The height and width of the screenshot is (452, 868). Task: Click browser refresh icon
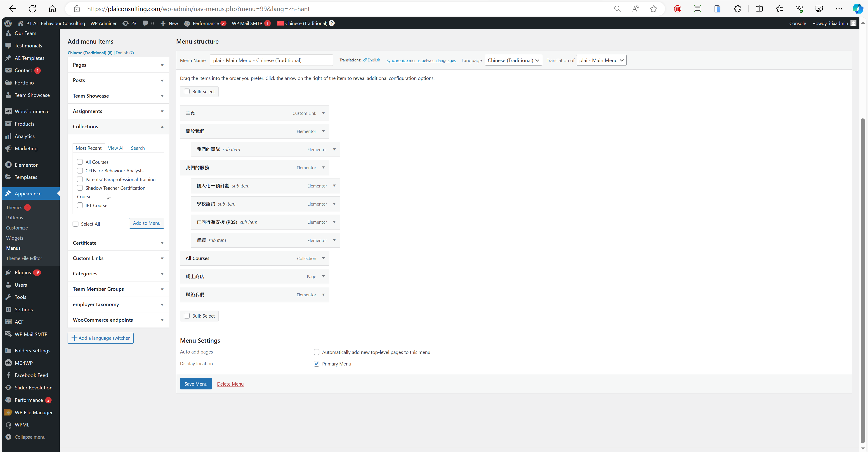pos(32,9)
